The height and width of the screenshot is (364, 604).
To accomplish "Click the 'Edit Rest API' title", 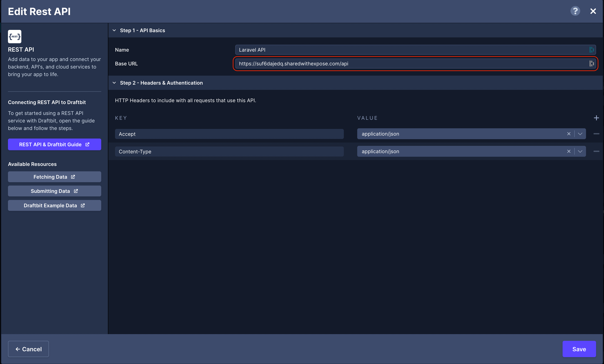I will (39, 11).
